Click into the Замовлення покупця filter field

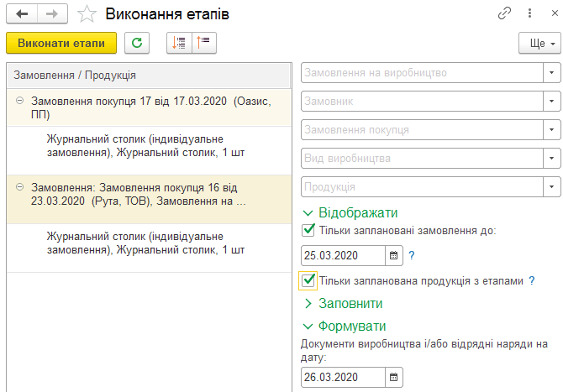(x=422, y=130)
